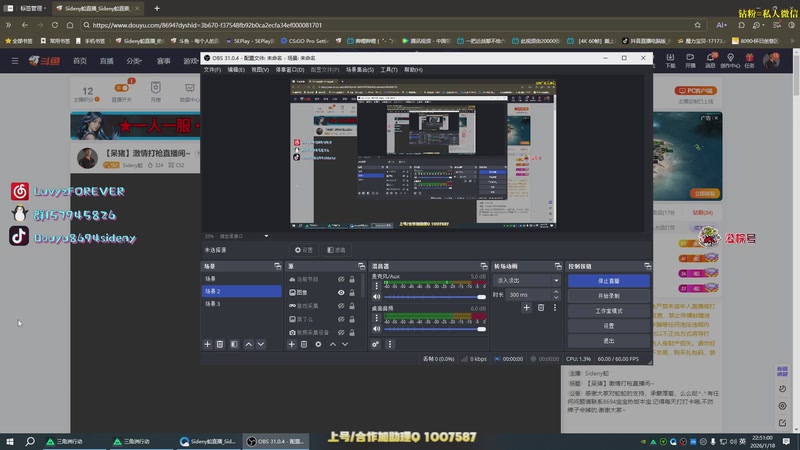
Task: Open source properties gear in Sources panel
Action: 318,344
